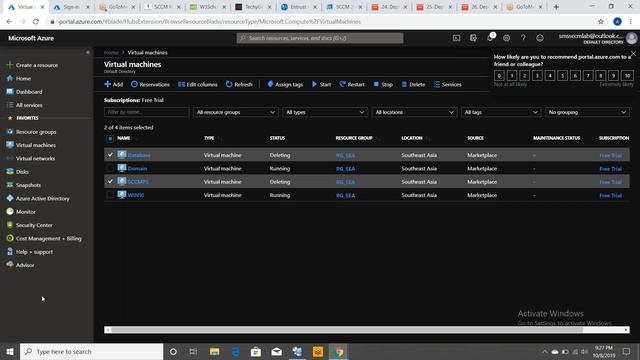
Task: Refresh the virtual machines list
Action: pyautogui.click(x=239, y=84)
